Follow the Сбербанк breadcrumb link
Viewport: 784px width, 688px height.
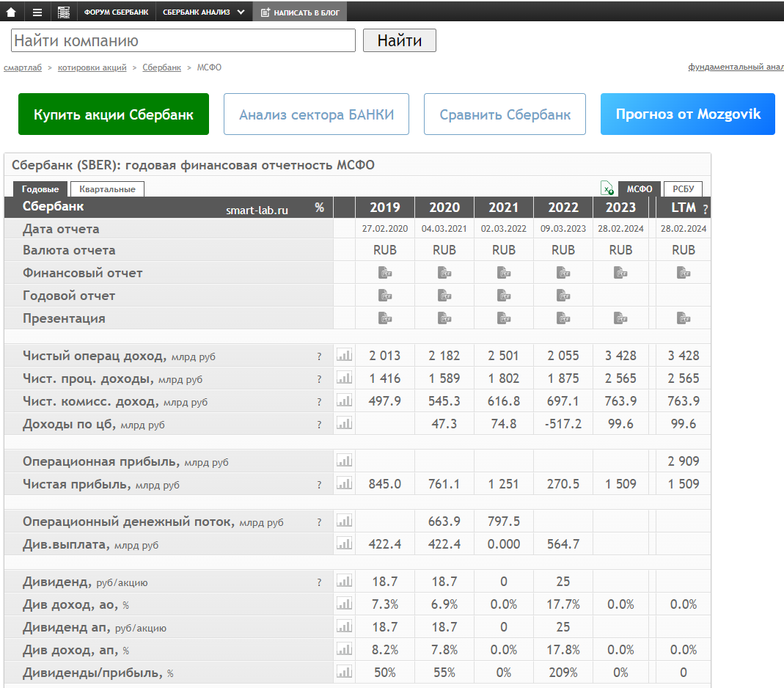point(161,67)
